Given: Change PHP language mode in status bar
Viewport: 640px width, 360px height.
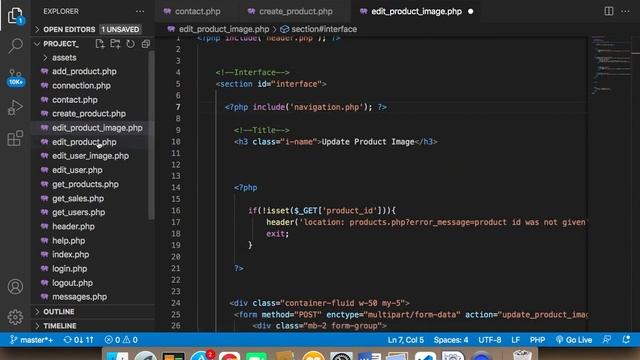Looking at the screenshot, I should coord(537,340).
